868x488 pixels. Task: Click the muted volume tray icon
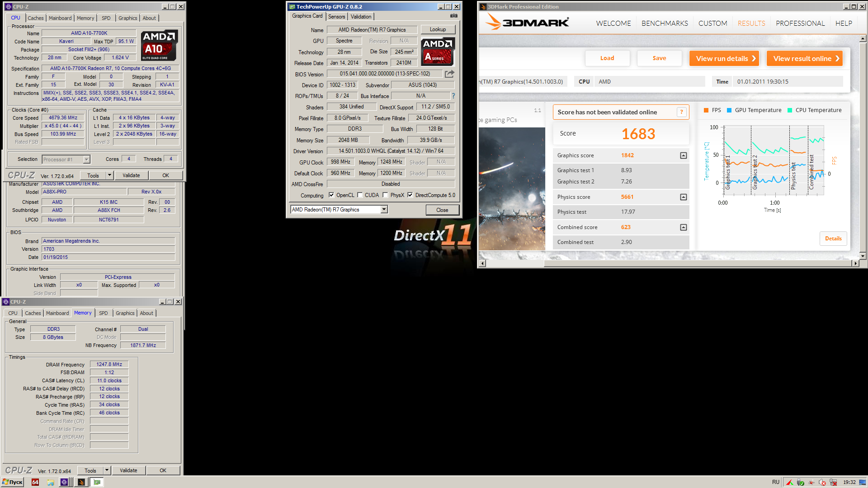point(822,482)
